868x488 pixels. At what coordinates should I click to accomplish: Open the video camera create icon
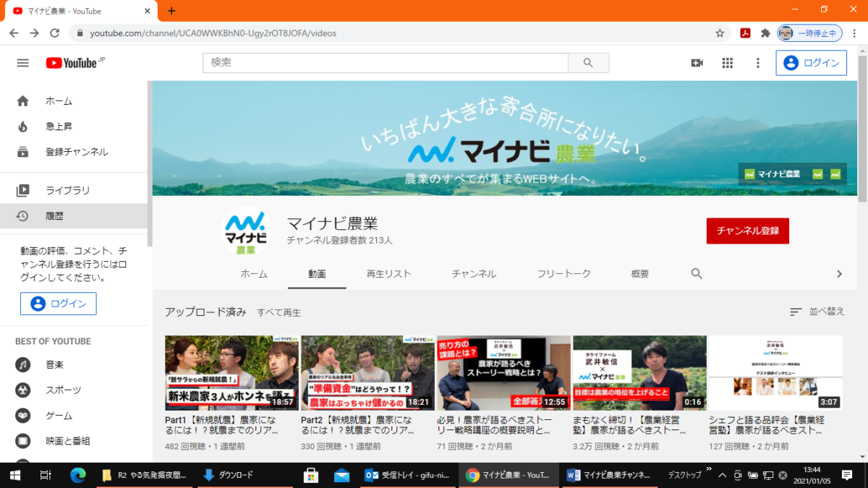697,63
